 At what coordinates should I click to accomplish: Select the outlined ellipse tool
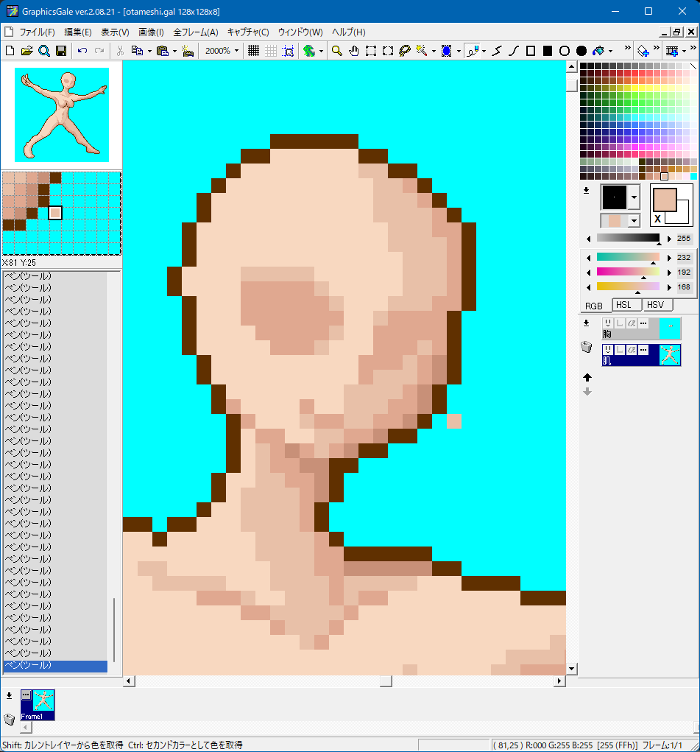pyautogui.click(x=565, y=51)
